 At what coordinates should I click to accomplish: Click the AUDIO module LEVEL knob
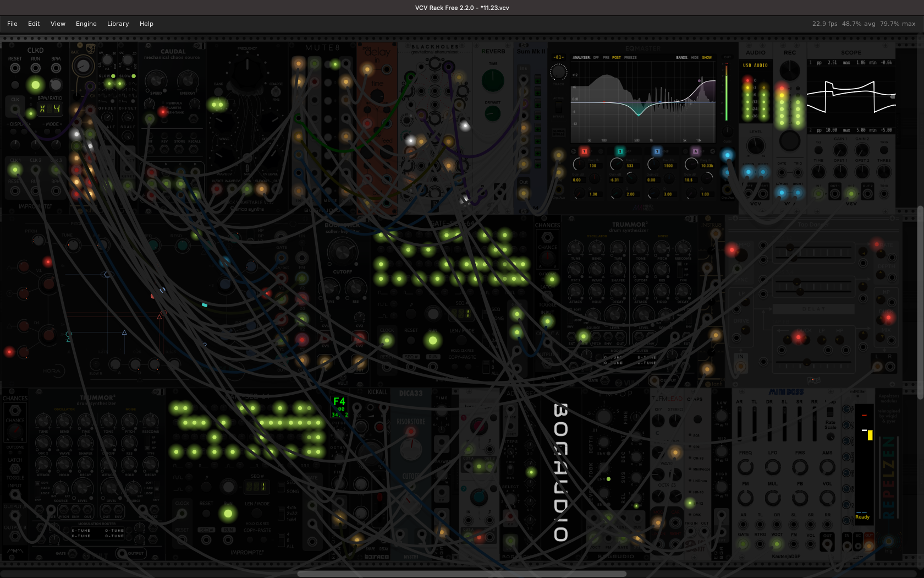[756, 145]
